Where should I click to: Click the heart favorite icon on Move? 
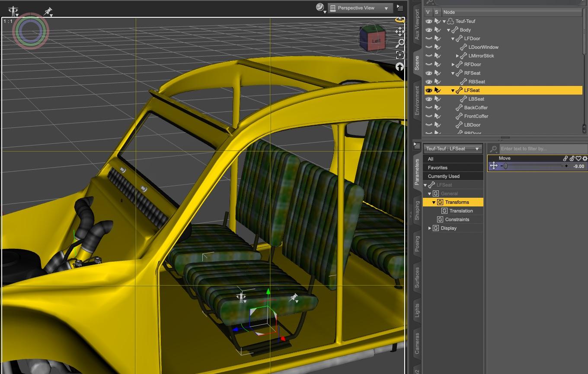(x=578, y=158)
